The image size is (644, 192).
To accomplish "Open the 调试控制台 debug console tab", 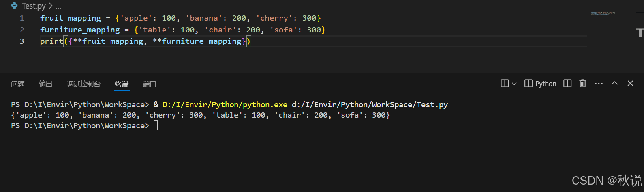I will pos(83,84).
